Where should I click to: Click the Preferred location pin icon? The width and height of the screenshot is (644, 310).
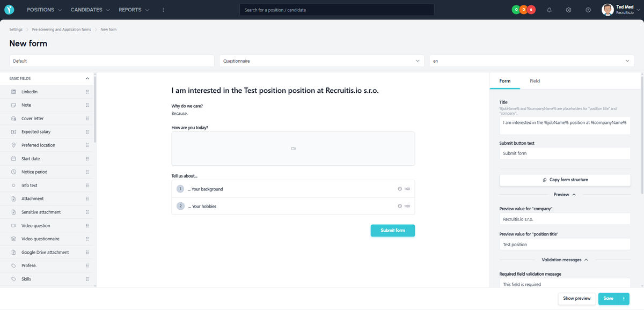[x=13, y=145]
